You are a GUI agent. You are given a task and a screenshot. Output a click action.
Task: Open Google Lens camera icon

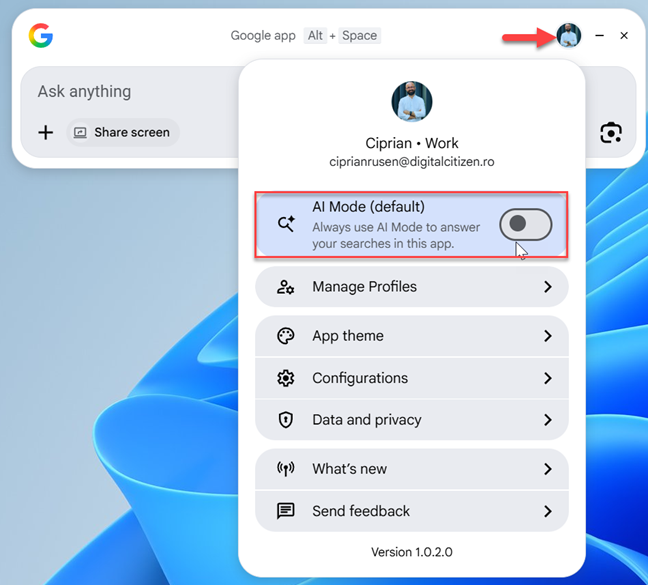(x=611, y=133)
